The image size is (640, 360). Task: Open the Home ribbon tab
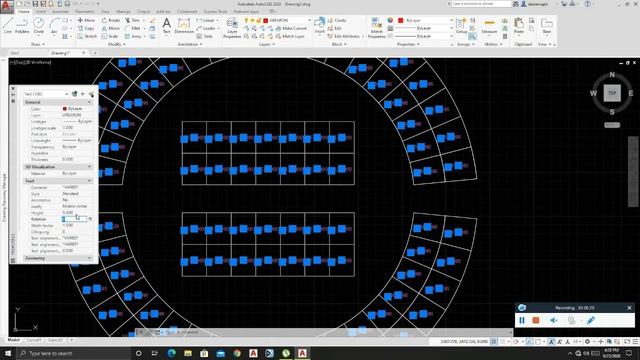click(24, 12)
